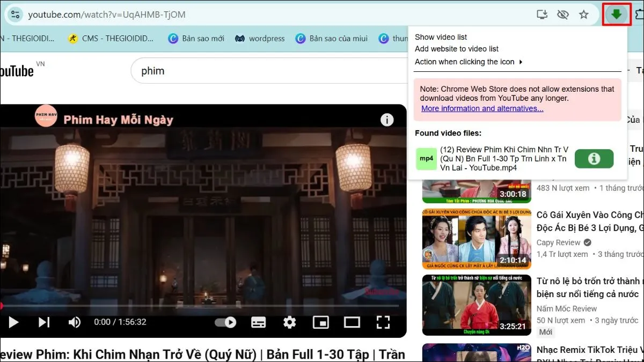
Task: Toggle the autoplay switch in the player controls
Action: point(225,322)
